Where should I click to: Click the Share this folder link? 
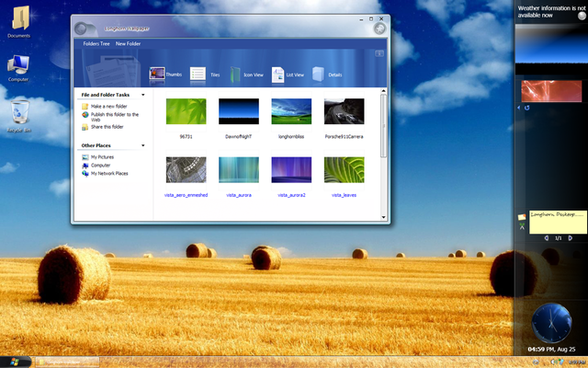(x=107, y=127)
